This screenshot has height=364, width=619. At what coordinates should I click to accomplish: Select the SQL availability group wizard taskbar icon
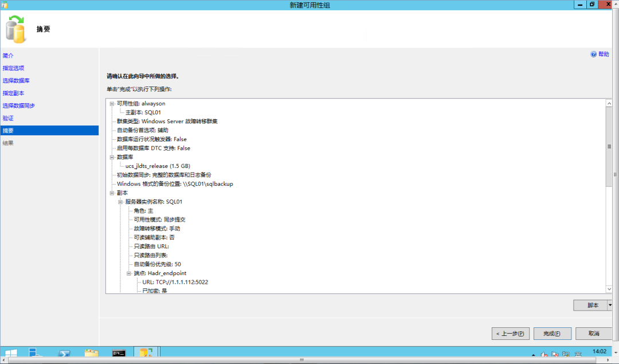click(146, 352)
